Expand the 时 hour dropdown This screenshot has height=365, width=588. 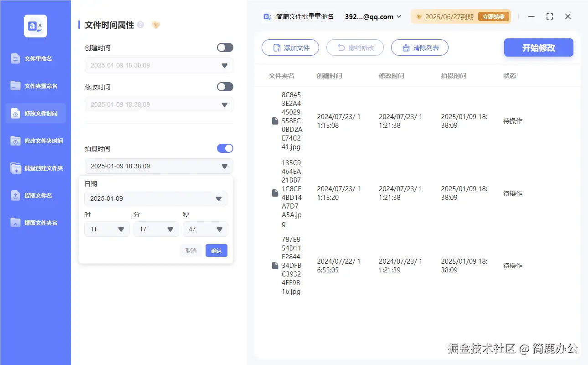point(107,229)
